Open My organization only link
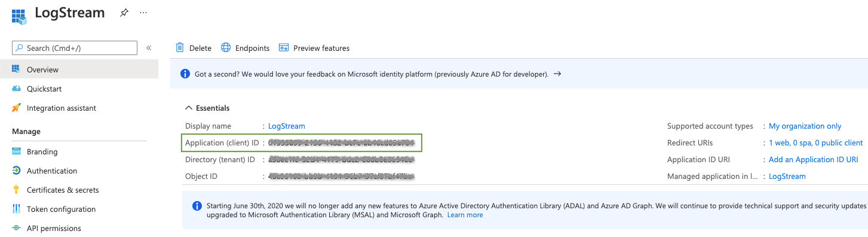868x237 pixels. point(805,126)
